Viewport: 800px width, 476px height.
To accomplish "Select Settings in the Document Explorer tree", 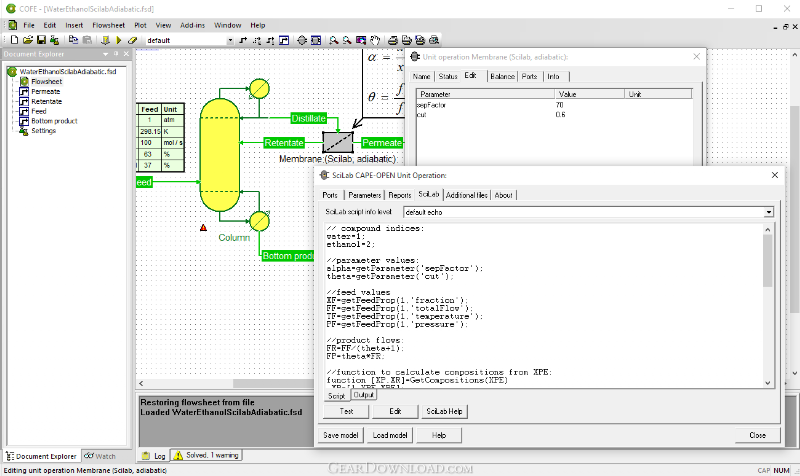I will click(43, 131).
